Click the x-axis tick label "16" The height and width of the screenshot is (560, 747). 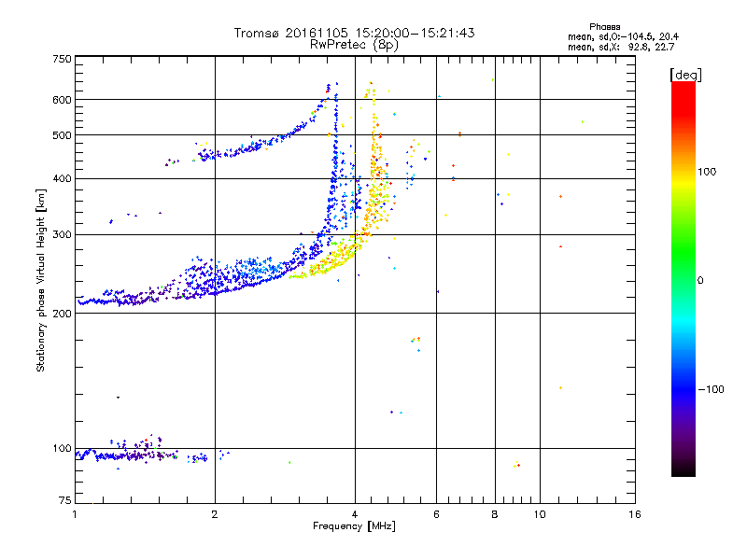pos(635,514)
